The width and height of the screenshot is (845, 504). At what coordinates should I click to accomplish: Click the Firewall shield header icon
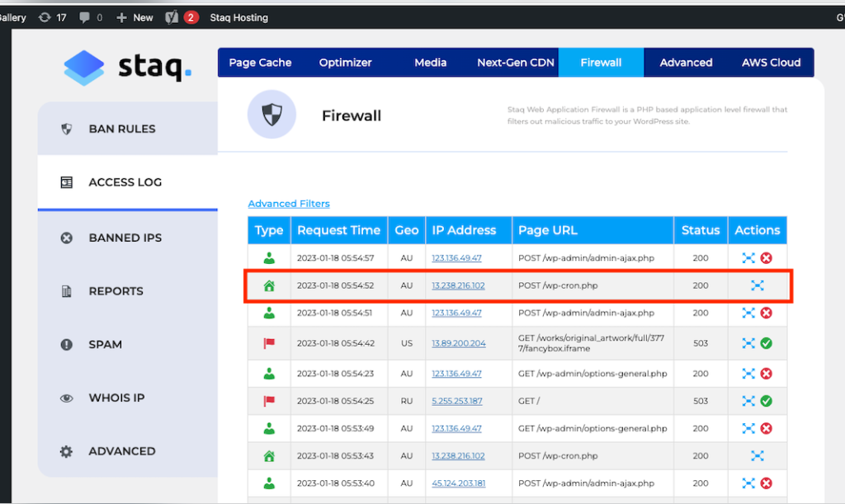click(271, 114)
